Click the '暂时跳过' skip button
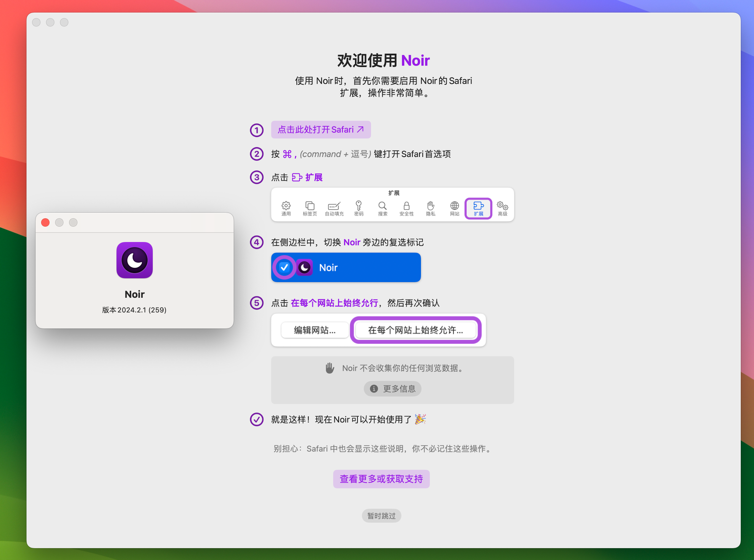Viewport: 754px width, 560px height. (x=382, y=516)
